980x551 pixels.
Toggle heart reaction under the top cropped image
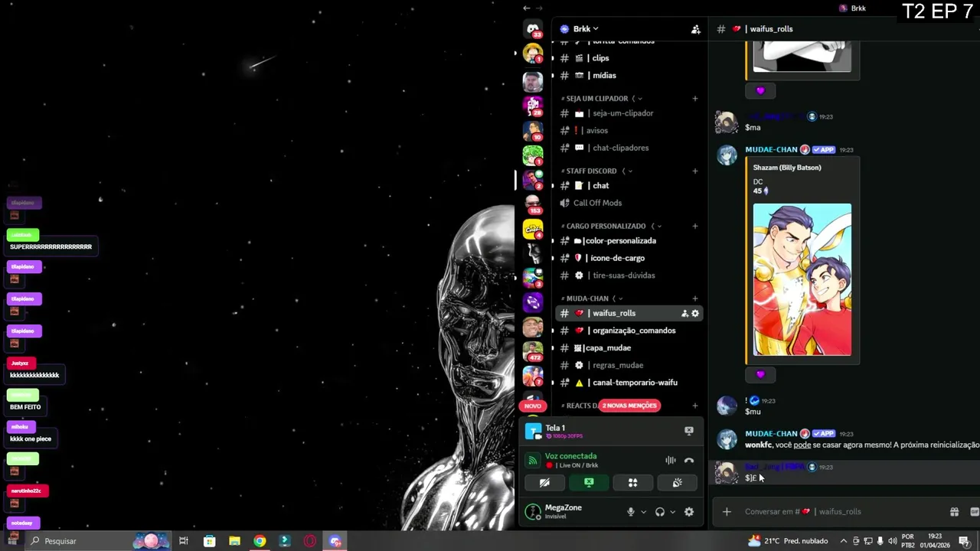click(x=760, y=90)
